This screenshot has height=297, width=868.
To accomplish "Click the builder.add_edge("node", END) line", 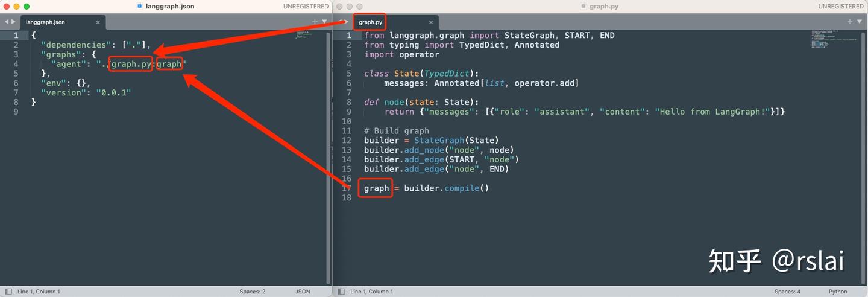I will tap(436, 169).
